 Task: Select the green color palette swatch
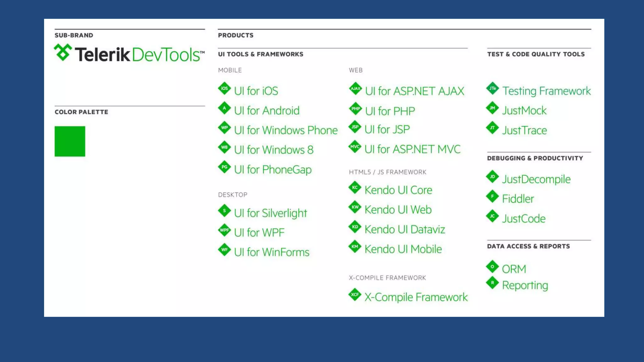coord(70,141)
